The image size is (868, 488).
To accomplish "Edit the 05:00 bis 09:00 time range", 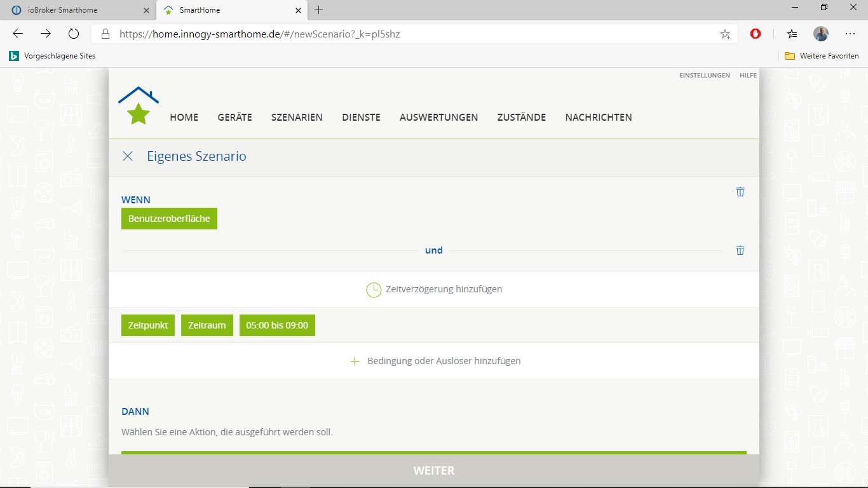I will pyautogui.click(x=277, y=325).
